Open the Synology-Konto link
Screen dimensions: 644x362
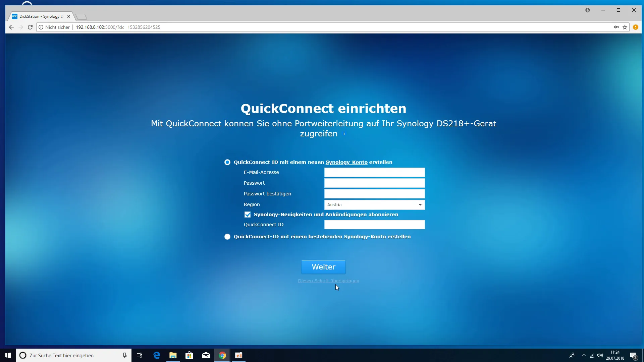pos(346,162)
